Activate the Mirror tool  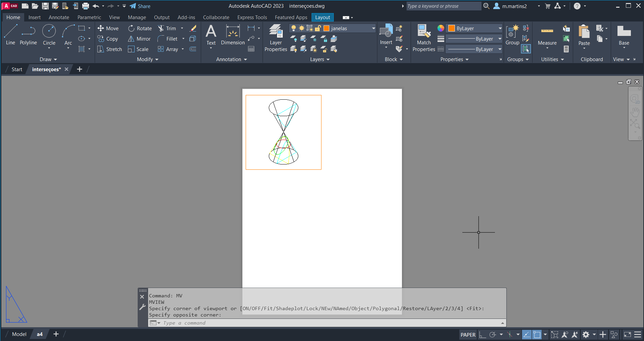pyautogui.click(x=139, y=39)
